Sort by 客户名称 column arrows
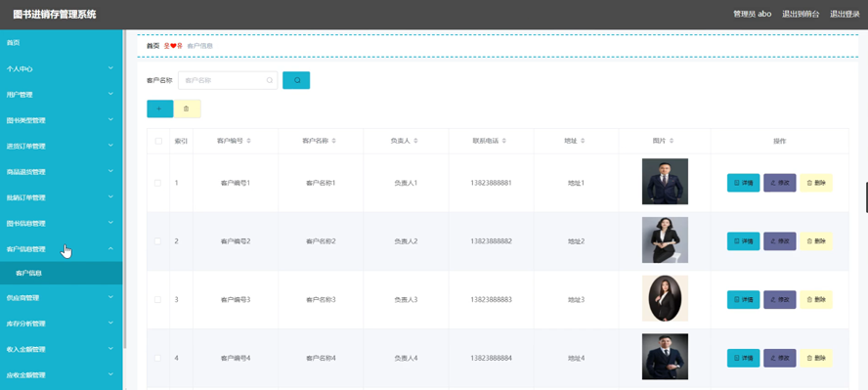 (333, 141)
